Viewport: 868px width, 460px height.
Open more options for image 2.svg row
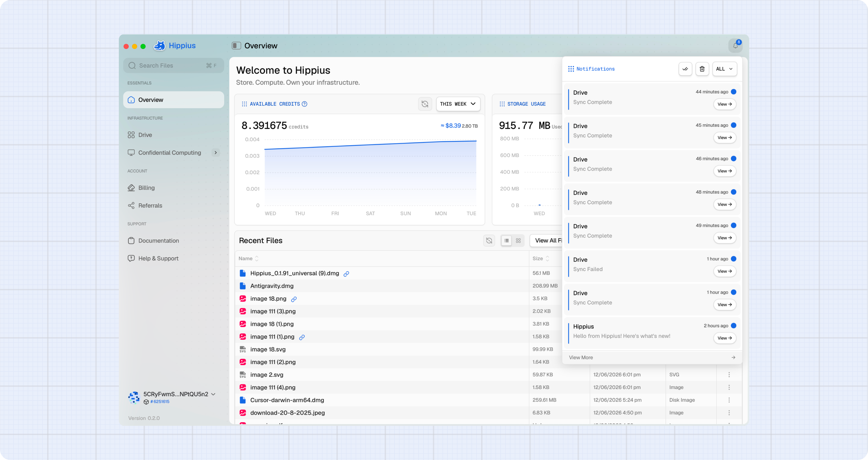tap(729, 375)
